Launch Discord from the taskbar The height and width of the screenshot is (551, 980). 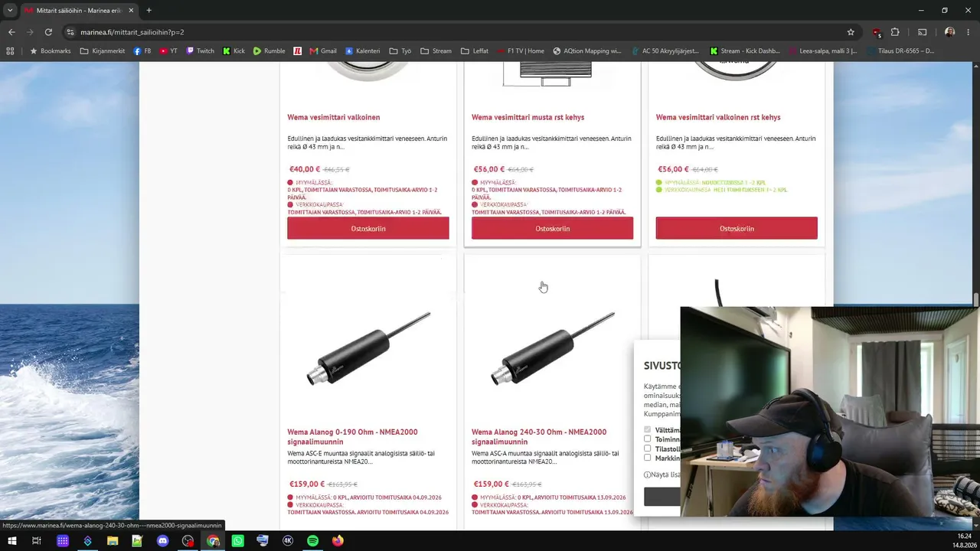[162, 541]
